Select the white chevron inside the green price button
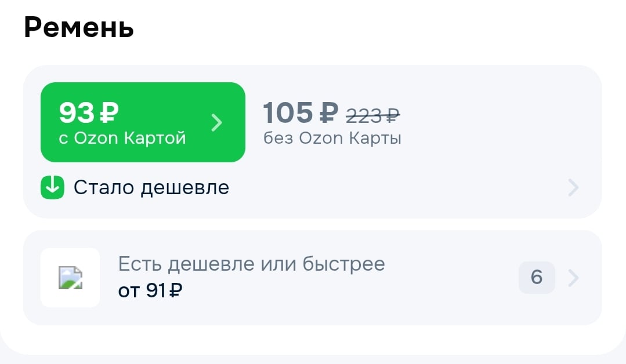Screen dimensions: 626x364 click(x=217, y=122)
